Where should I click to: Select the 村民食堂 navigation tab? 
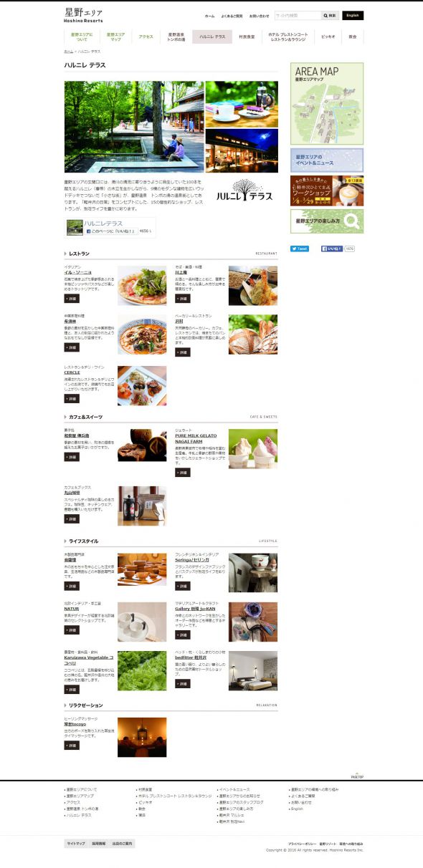coord(247,37)
